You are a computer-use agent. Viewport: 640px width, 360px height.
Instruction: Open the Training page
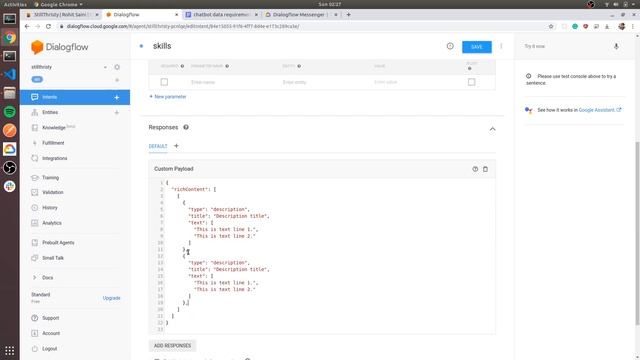pyautogui.click(x=50, y=178)
